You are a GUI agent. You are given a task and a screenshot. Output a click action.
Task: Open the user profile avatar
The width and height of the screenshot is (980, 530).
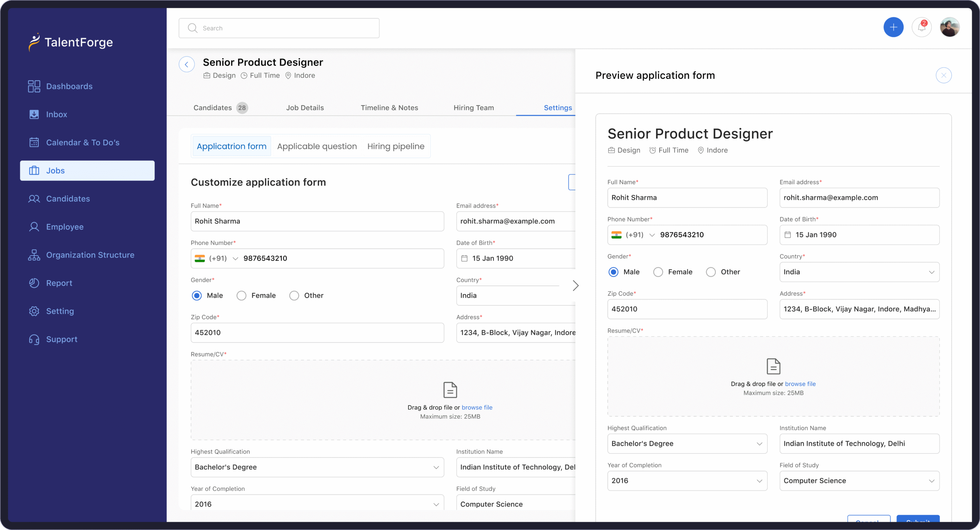coord(949,27)
